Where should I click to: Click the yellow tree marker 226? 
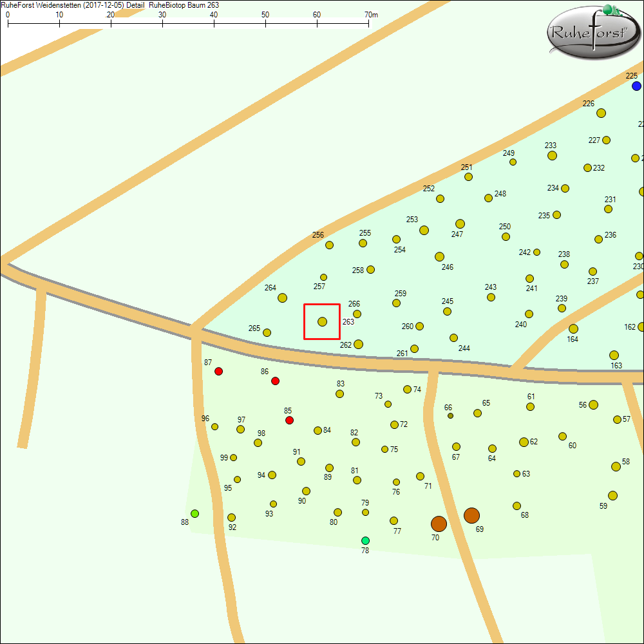[601, 113]
